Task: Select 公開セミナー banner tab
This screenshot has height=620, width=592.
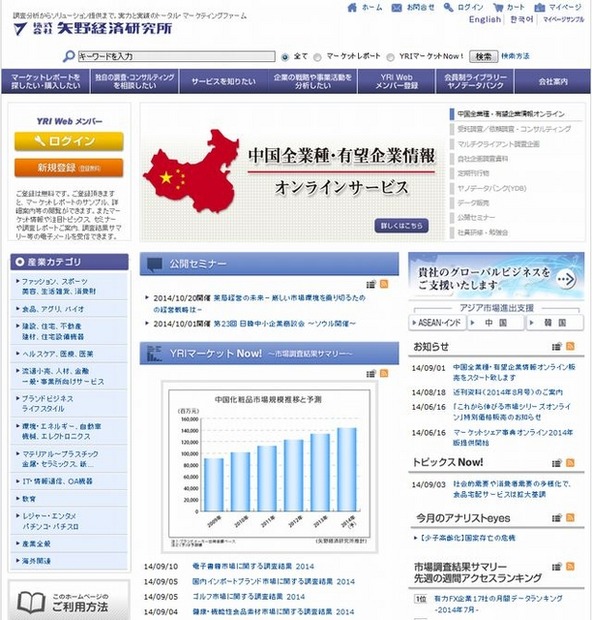Action: pyautogui.click(x=476, y=217)
